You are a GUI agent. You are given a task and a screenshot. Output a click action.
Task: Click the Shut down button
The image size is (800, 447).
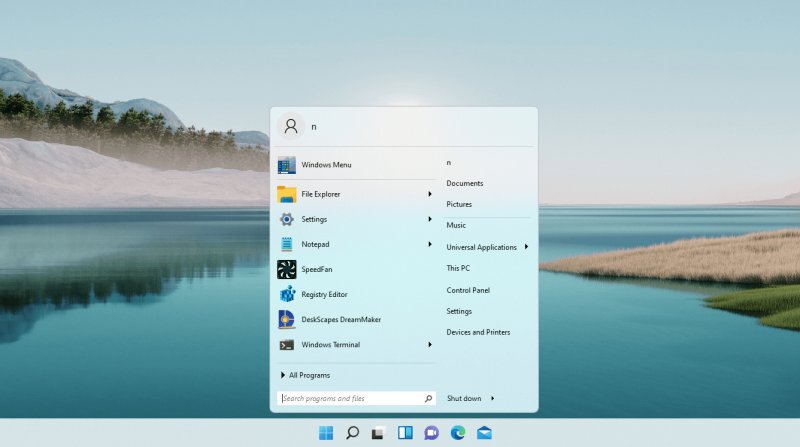point(464,399)
